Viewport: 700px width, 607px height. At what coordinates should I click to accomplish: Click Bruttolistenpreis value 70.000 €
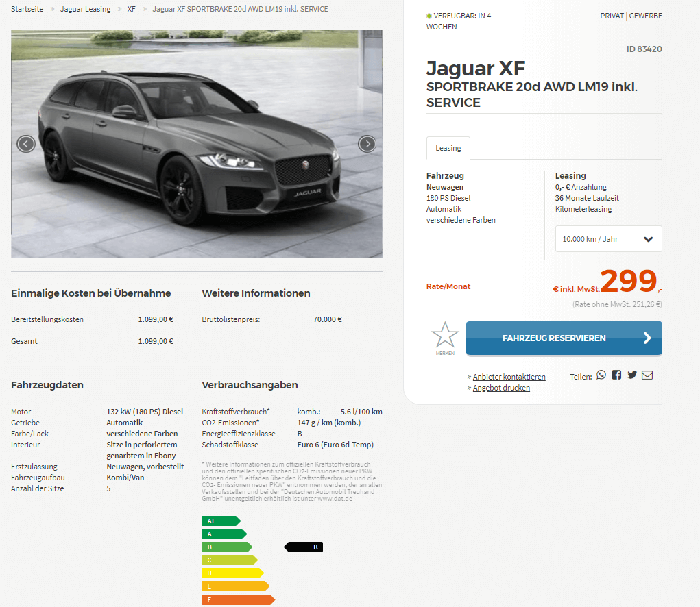[x=327, y=319]
